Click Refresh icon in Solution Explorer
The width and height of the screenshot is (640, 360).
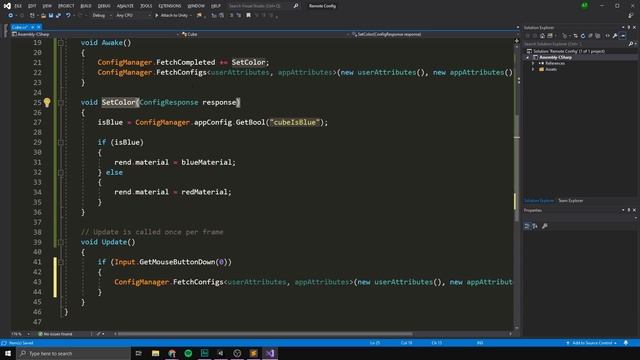[x=583, y=36]
